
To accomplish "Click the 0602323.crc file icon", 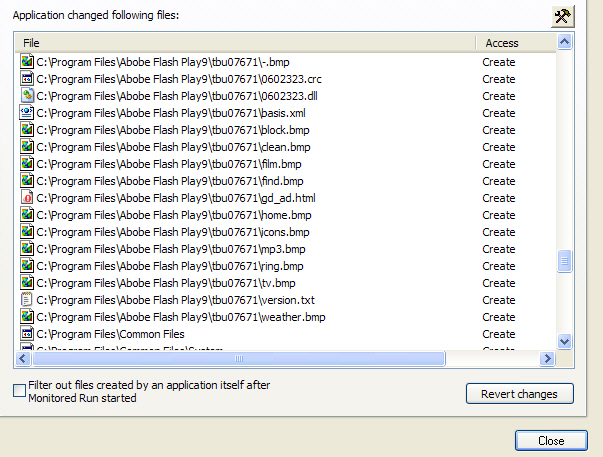I will click(x=28, y=79).
